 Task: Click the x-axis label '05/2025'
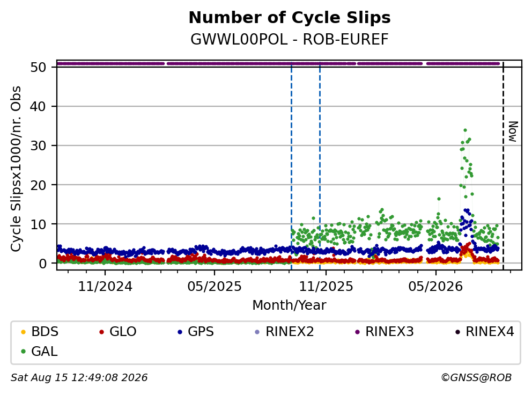pyautogui.click(x=215, y=287)
